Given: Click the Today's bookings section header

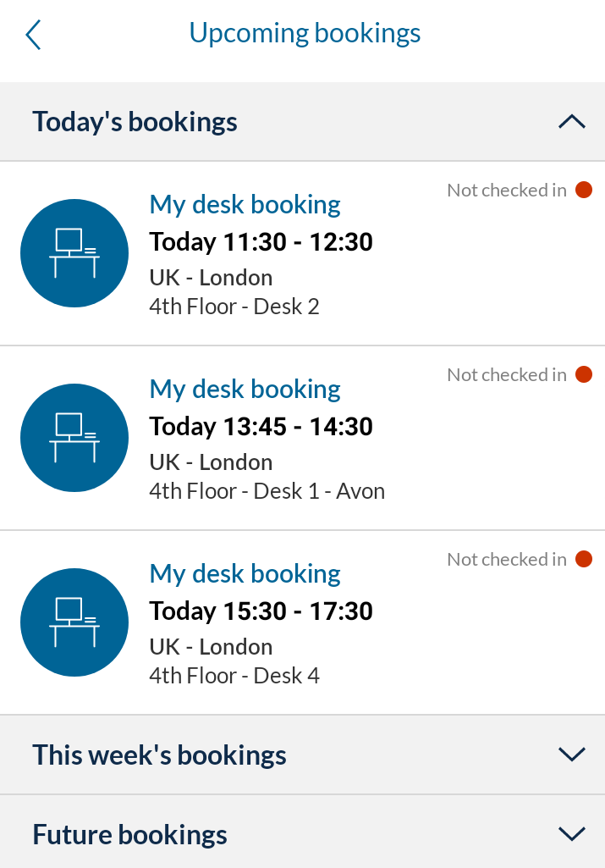Looking at the screenshot, I should click(x=303, y=122).
